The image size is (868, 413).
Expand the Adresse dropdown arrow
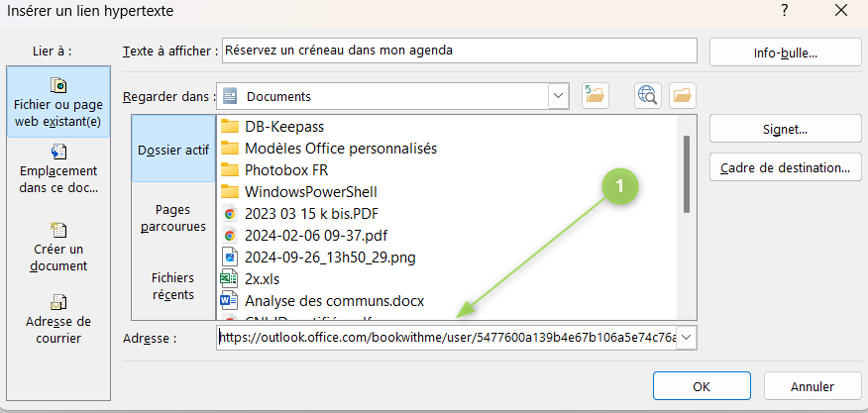click(x=689, y=338)
